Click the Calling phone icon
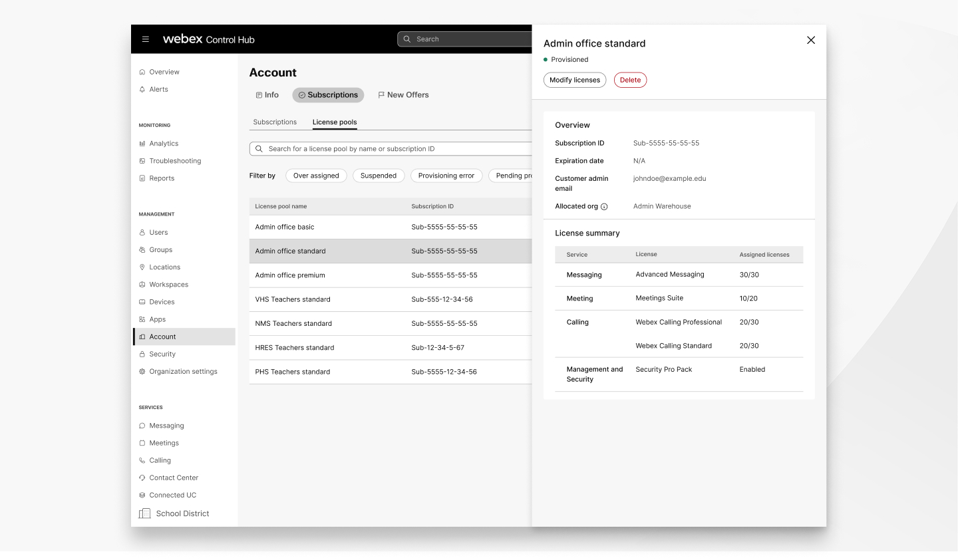 (x=142, y=460)
